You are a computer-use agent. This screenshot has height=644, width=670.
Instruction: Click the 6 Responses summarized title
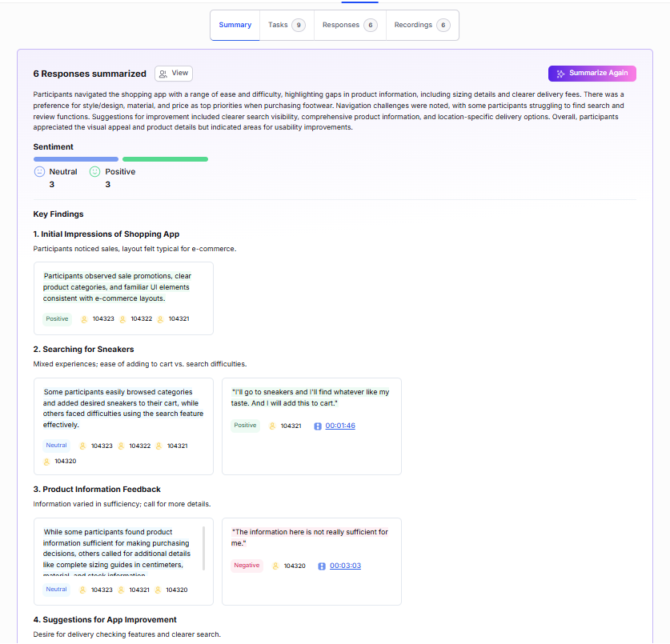click(x=90, y=74)
